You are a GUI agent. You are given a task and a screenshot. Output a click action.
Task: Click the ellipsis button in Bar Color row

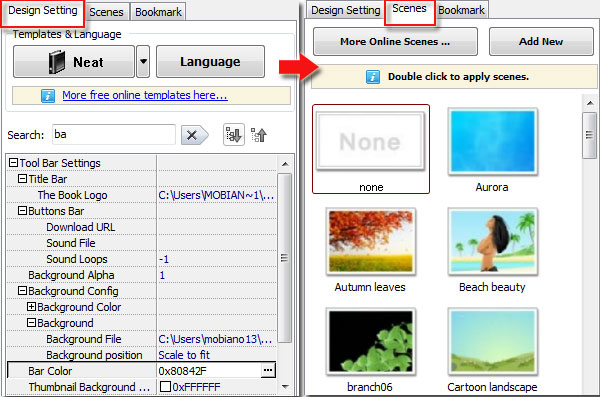tap(268, 370)
